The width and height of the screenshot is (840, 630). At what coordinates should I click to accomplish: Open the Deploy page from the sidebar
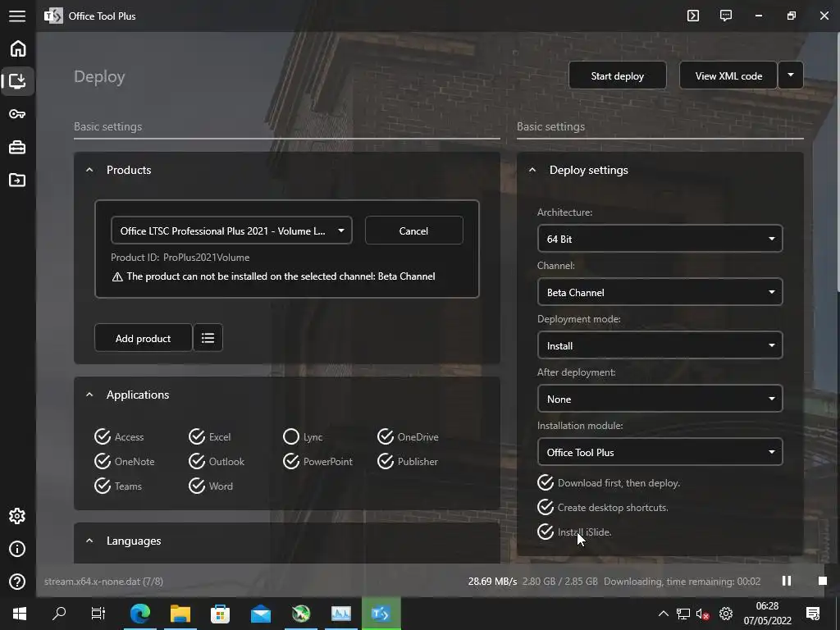18,81
